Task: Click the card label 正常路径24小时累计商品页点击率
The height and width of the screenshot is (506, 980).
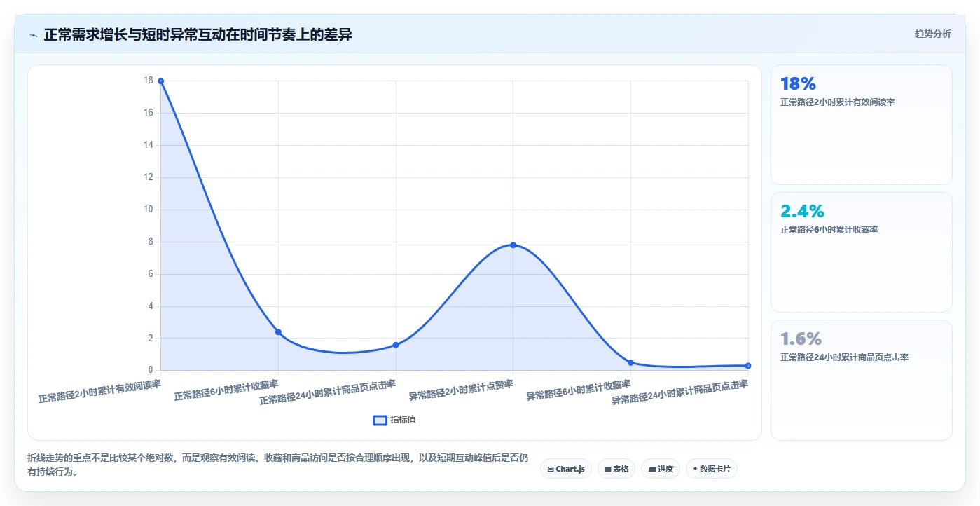Action: point(844,357)
